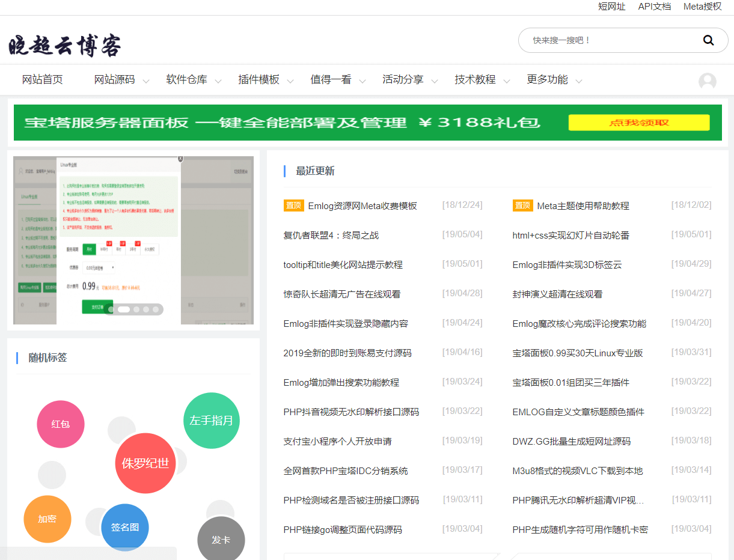Screen dimensions: 734x560
Task: Click the 签名图 tag bubble
Action: pos(124,528)
